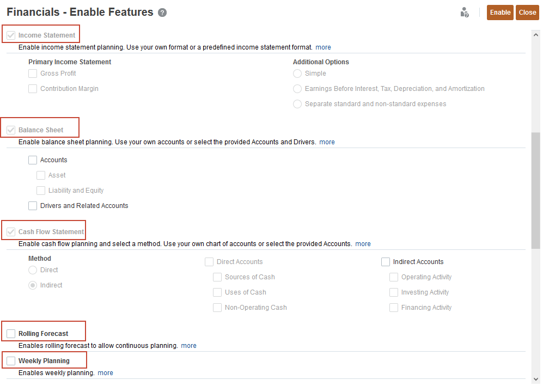
Task: Select the Direct method radio button
Action: (33, 270)
